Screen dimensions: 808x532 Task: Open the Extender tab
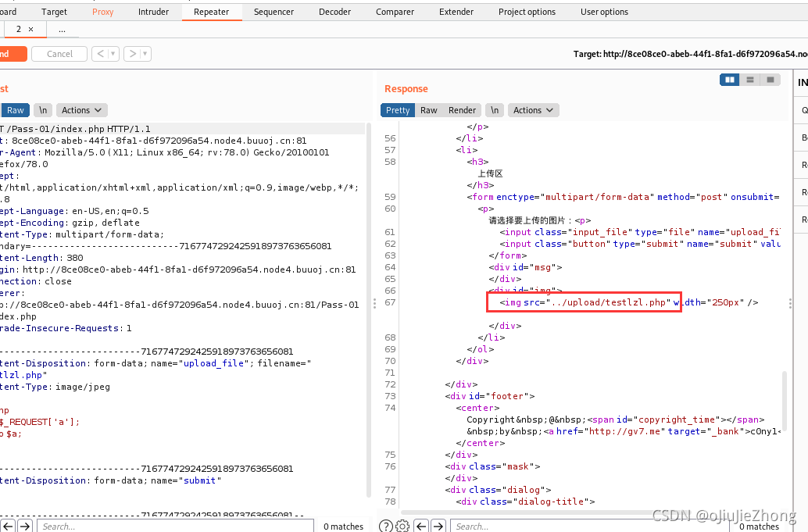tap(456, 12)
